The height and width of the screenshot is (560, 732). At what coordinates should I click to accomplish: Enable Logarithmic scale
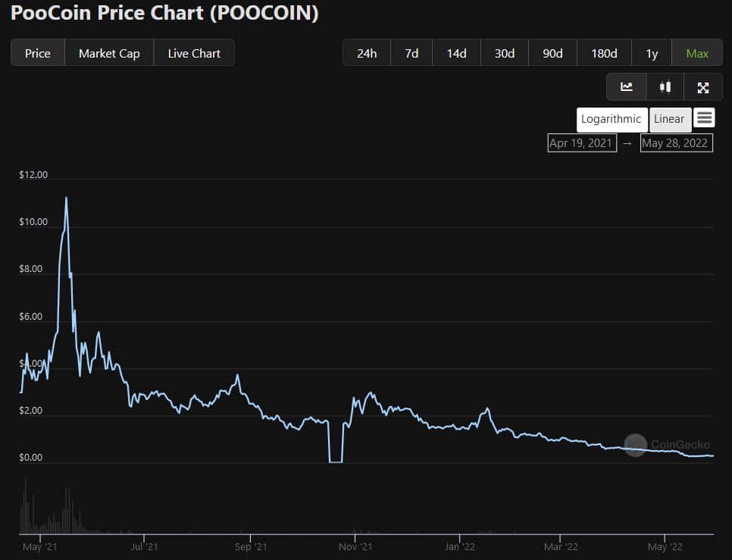point(612,120)
